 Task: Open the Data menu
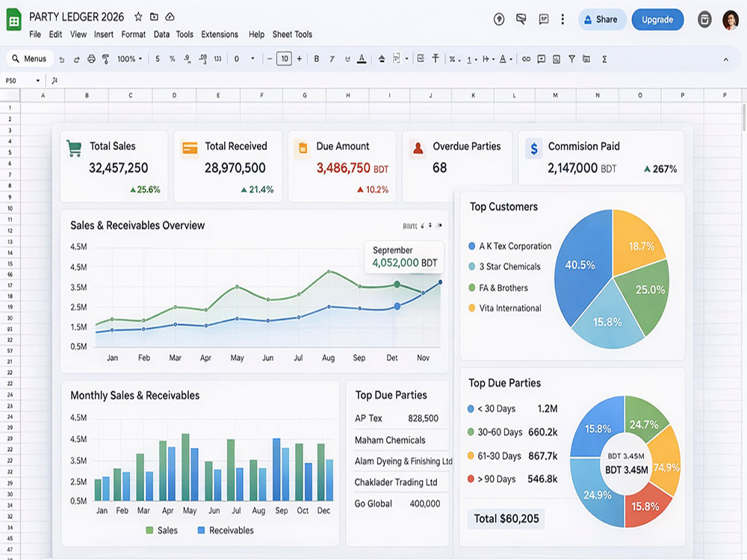pyautogui.click(x=161, y=34)
